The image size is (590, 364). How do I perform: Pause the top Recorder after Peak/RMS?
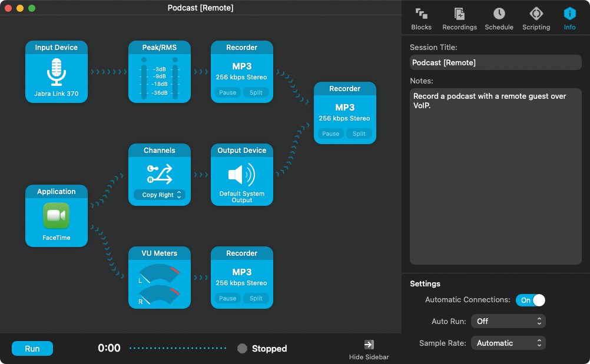click(x=228, y=92)
